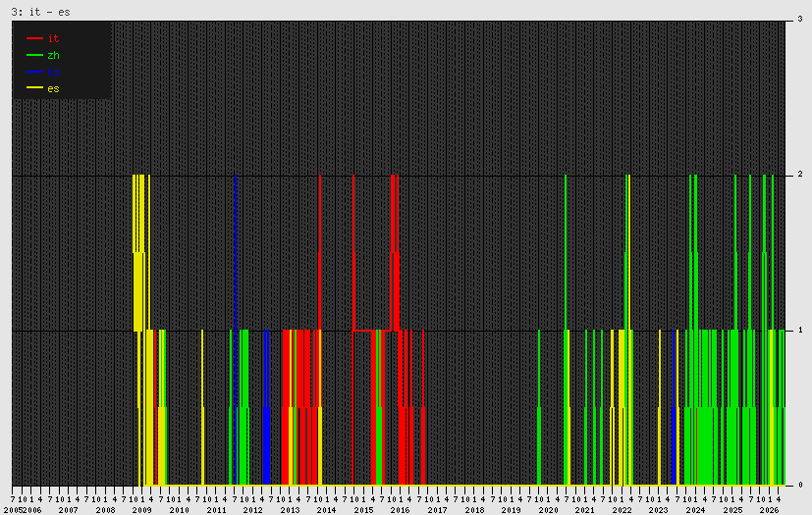Click the 2017 year label
This screenshot has height=515, width=812.
point(437,510)
